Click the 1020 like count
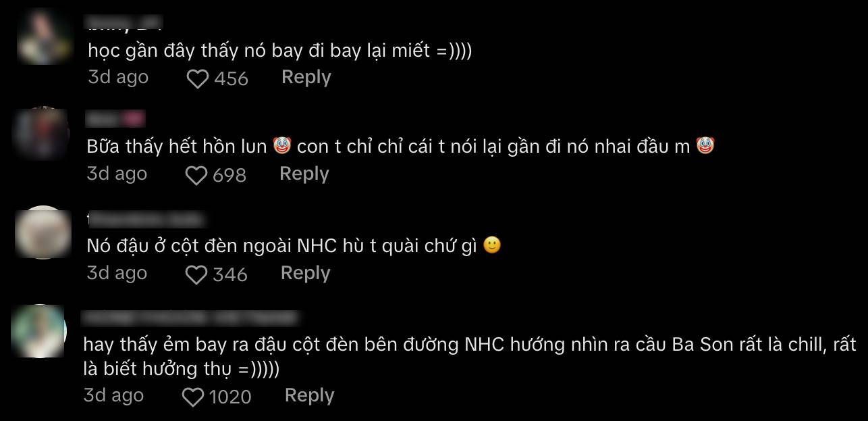This screenshot has width=868, height=421. (231, 397)
